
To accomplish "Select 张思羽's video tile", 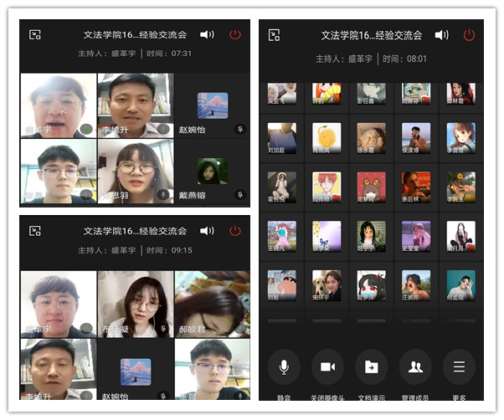I will [136, 172].
